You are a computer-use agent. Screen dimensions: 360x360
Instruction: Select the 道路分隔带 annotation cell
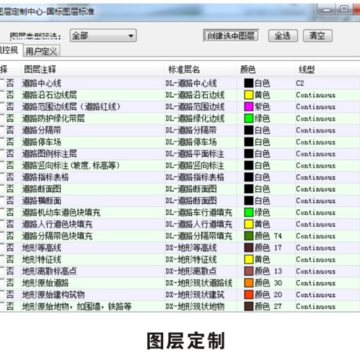coord(42,130)
